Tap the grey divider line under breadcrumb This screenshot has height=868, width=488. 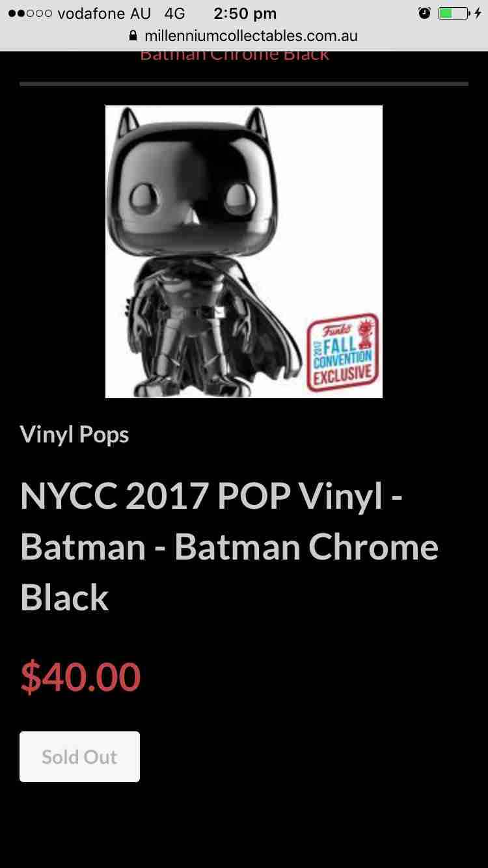point(244,84)
